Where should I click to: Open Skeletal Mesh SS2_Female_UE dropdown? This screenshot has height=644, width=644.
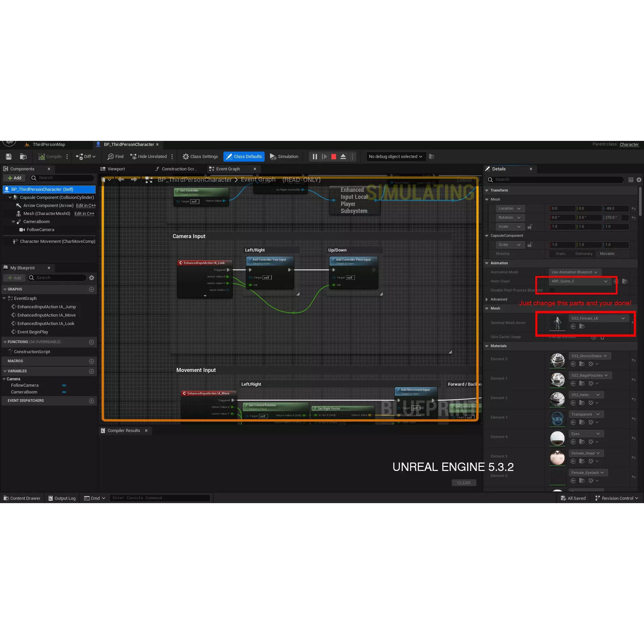click(598, 319)
